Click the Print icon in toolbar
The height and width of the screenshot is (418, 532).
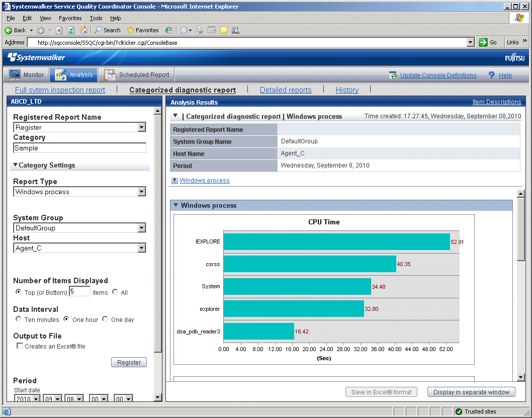[x=200, y=30]
